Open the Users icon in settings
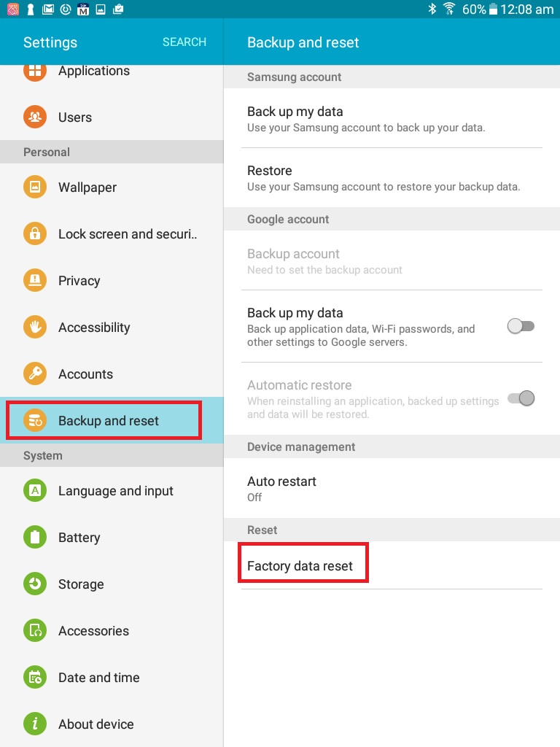 pyautogui.click(x=35, y=117)
